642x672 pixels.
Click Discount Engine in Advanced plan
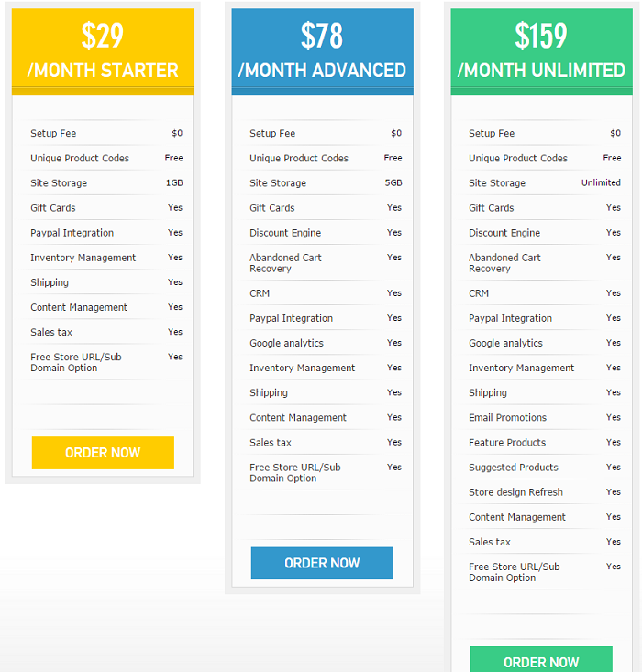click(285, 233)
